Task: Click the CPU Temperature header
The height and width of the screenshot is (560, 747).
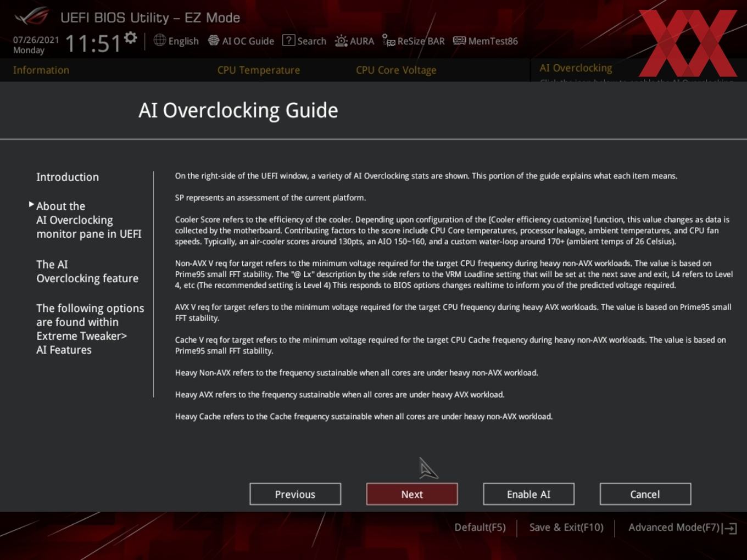Action: point(259,70)
